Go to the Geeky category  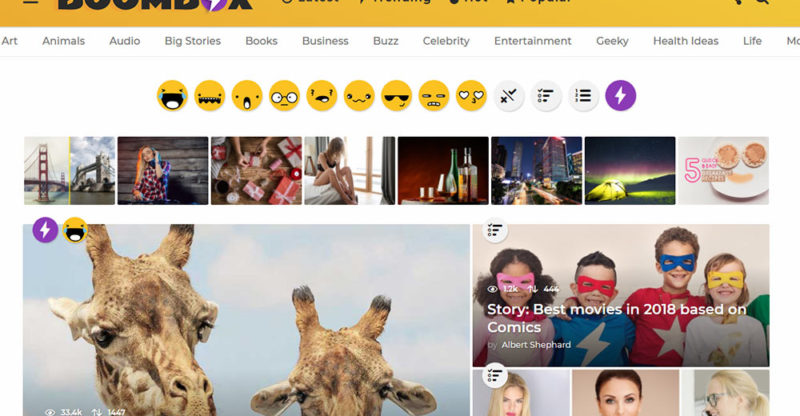612,41
